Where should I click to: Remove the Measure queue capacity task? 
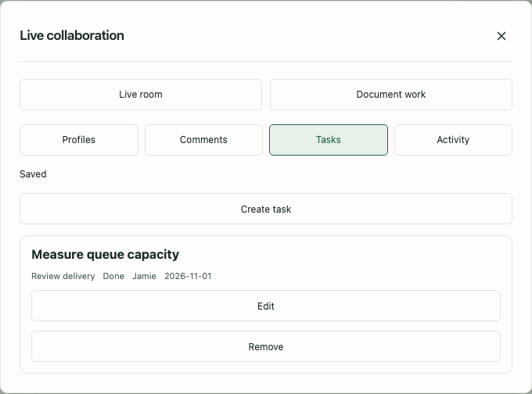click(266, 346)
